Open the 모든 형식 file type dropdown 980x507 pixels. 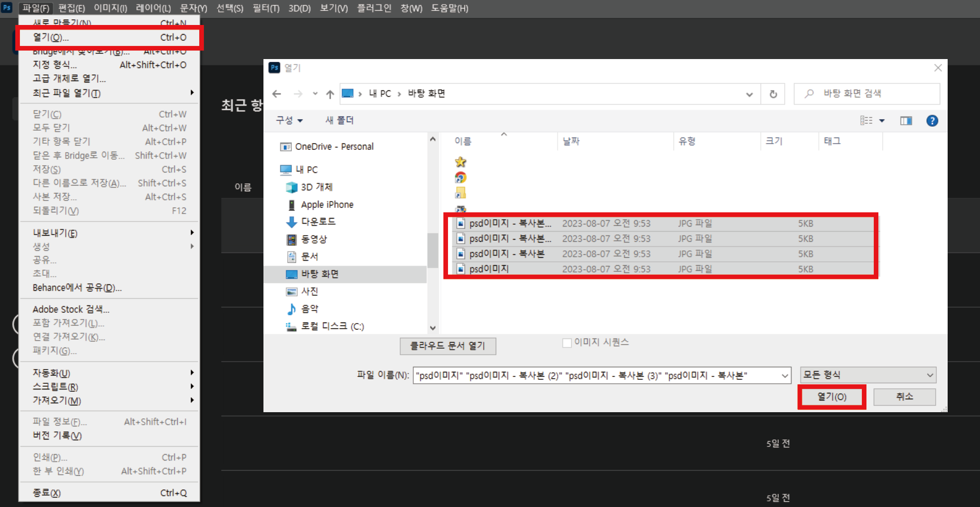[x=868, y=375]
